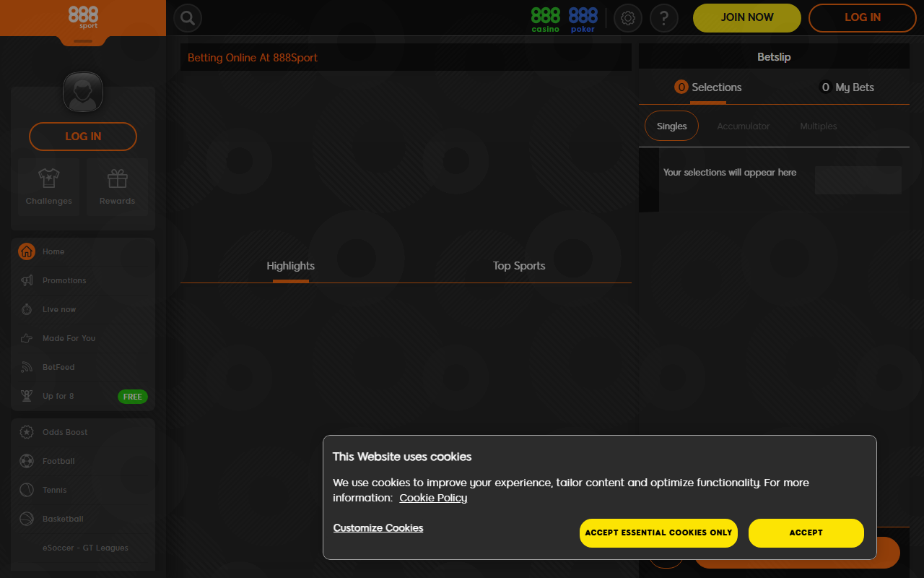This screenshot has height=578, width=924.
Task: Click the Tennis ball icon
Action: (x=27, y=490)
